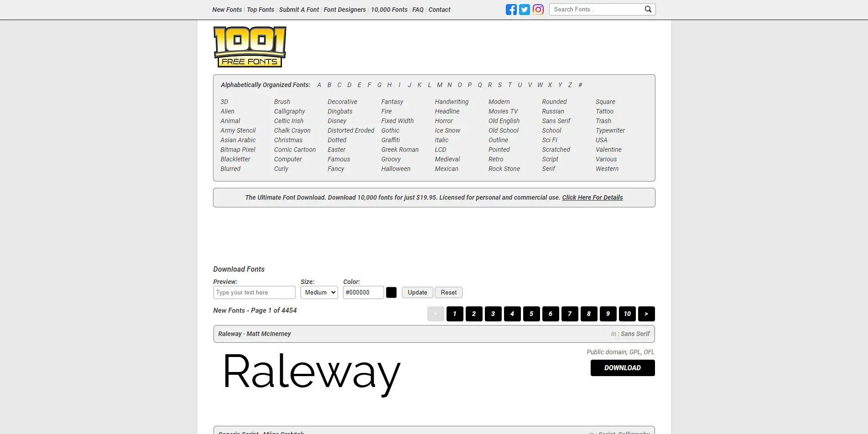Go to page 5 of fonts
The image size is (868, 434).
531,314
